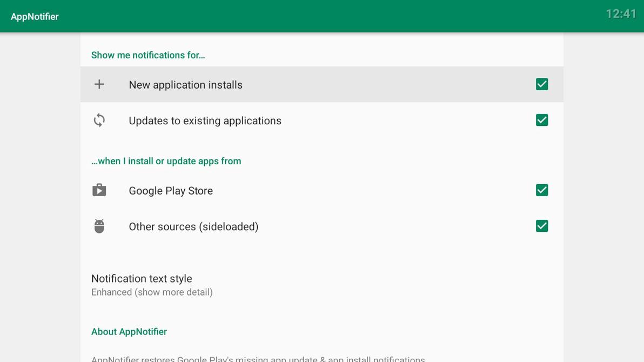Screen dimensions: 644x362
Task: Click the AppNotifier description text
Action: 258,358
